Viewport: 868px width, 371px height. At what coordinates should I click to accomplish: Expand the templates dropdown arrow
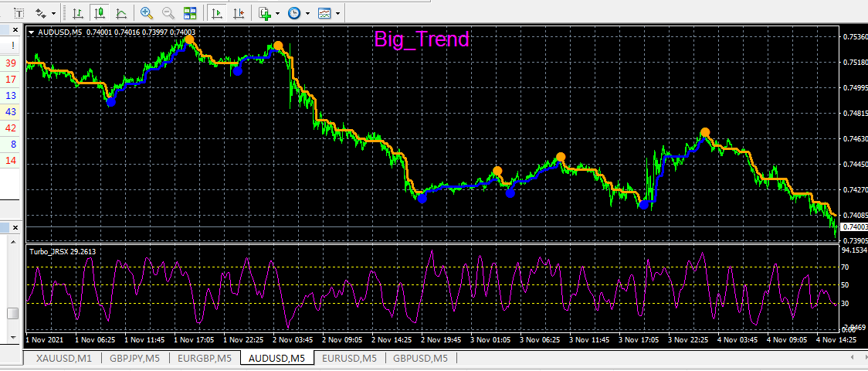337,12
